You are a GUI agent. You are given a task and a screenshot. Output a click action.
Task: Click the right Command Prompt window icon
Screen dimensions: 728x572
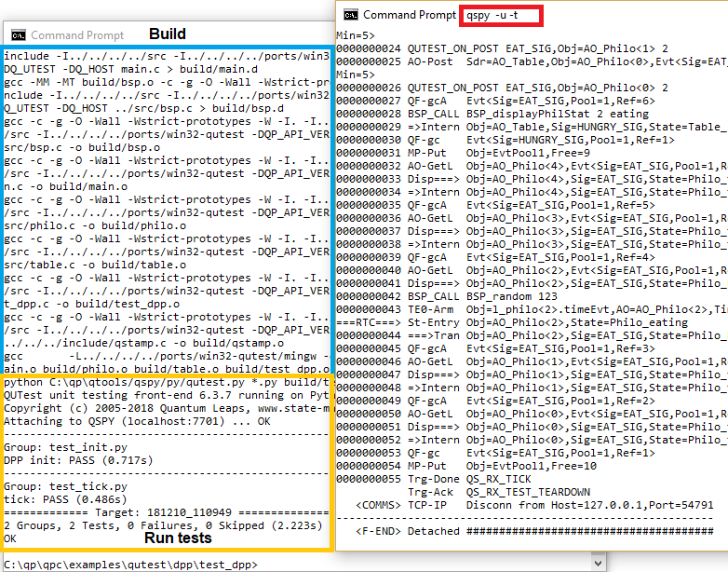point(351,15)
